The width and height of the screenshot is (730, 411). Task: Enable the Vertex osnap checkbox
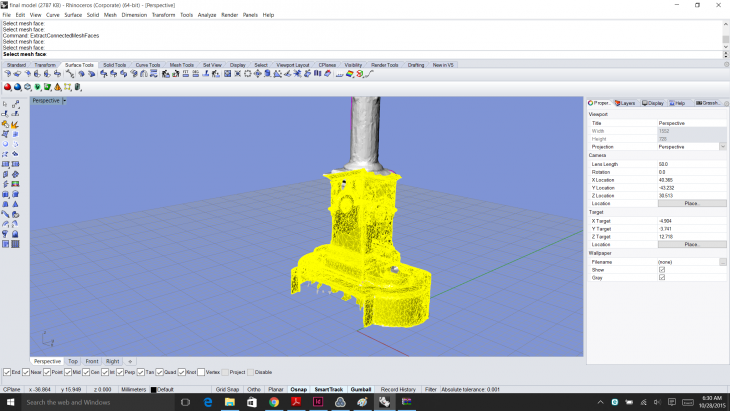[x=202, y=372]
